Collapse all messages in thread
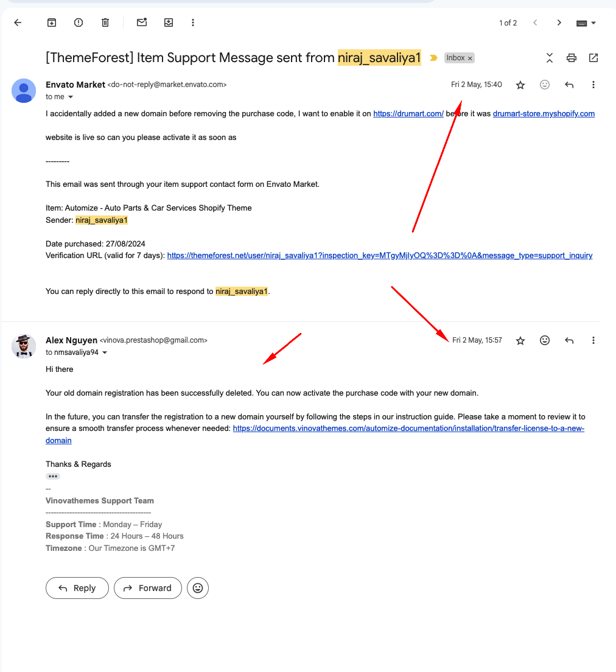This screenshot has height=672, width=616. [x=550, y=58]
